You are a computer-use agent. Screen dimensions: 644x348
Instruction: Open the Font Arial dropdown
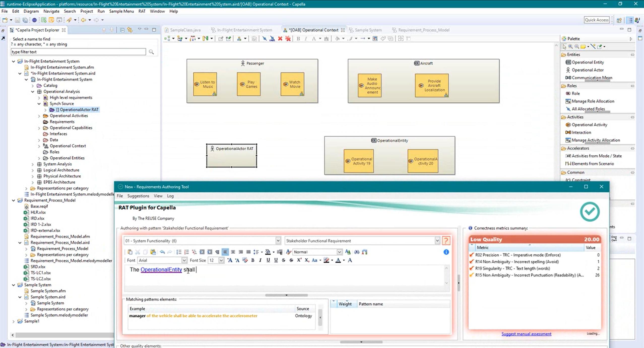tap(184, 260)
